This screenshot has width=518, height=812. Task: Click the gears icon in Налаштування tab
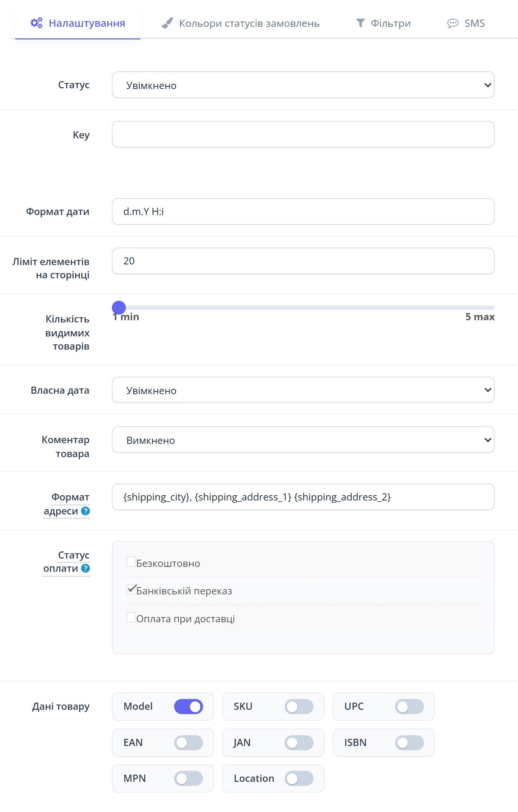(37, 23)
